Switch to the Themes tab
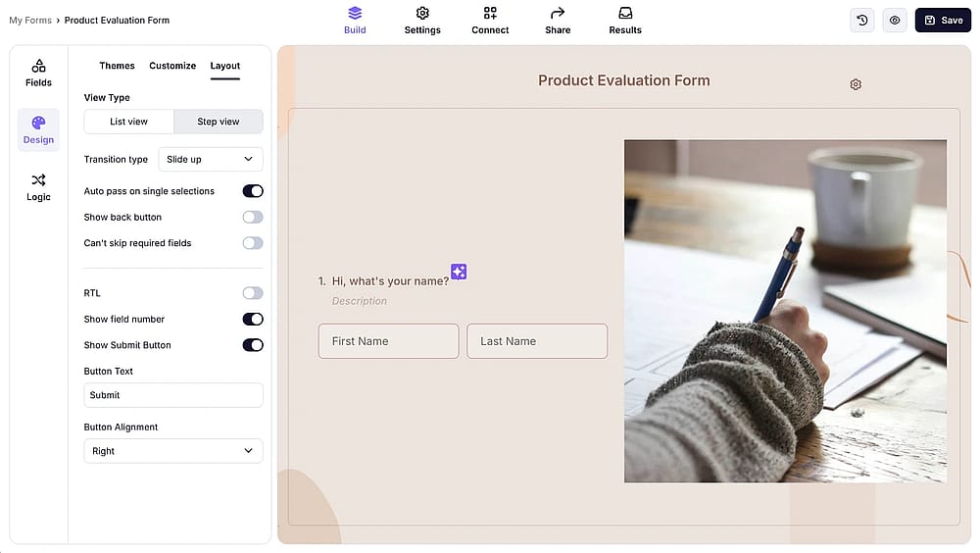 [x=117, y=66]
